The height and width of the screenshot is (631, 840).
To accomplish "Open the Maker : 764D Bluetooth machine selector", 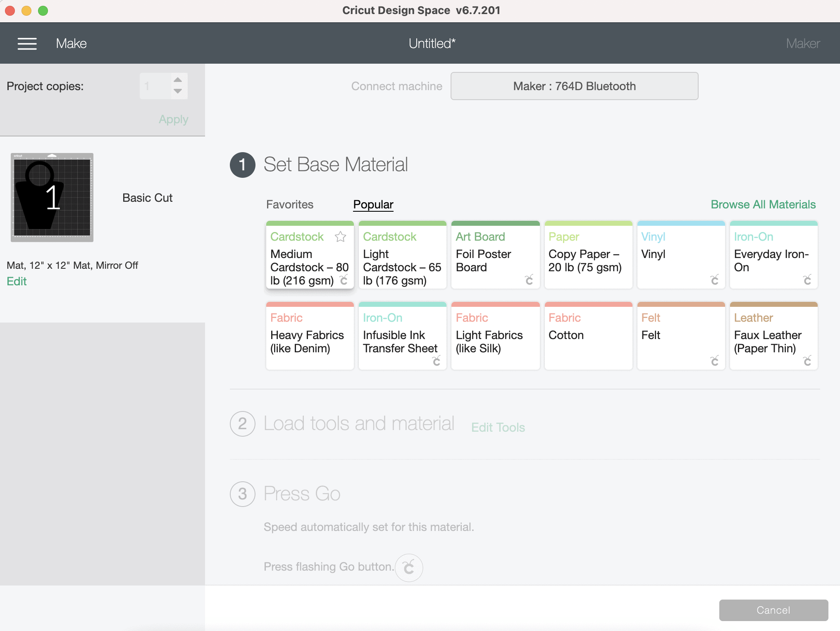I will [574, 86].
